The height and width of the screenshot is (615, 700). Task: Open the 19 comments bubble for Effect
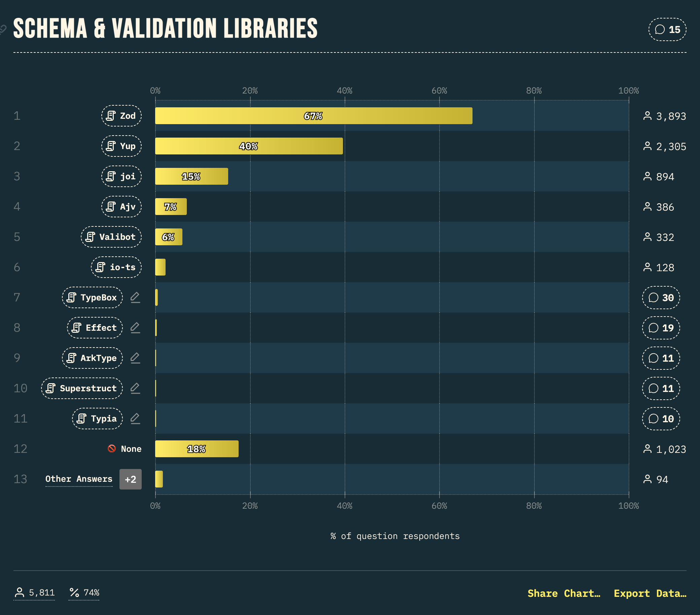coord(661,328)
